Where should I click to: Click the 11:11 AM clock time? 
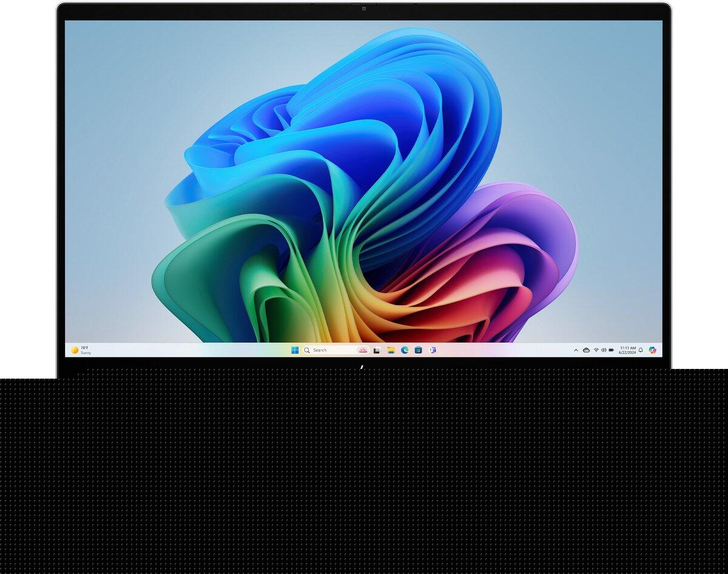[627, 348]
